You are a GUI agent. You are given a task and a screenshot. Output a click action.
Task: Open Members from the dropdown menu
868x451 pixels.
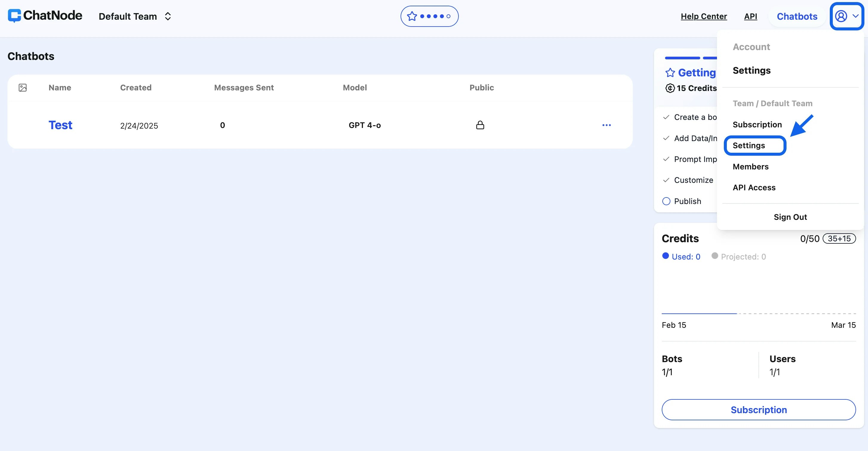coord(750,166)
